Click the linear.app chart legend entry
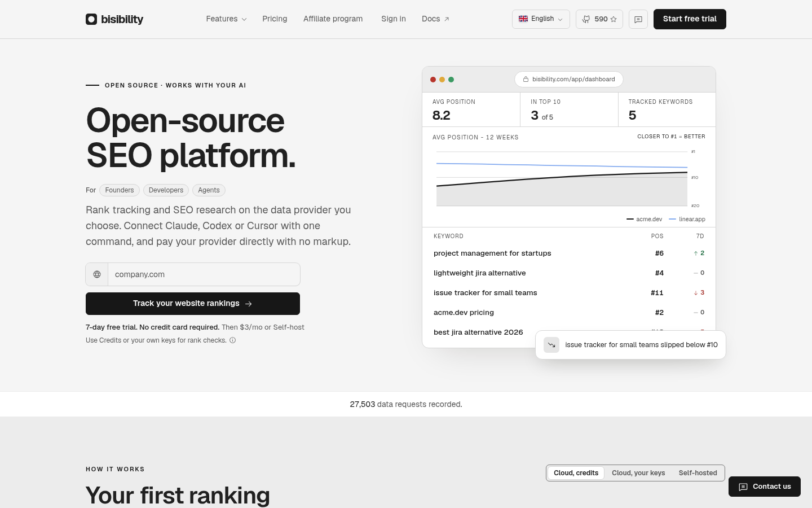Viewport: 812px width, 508px height. pyautogui.click(x=687, y=219)
